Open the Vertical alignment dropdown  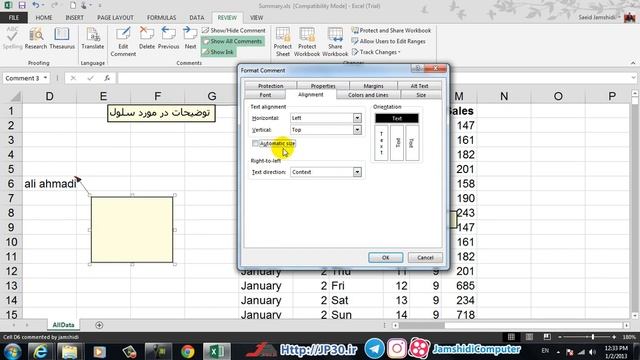tap(357, 130)
